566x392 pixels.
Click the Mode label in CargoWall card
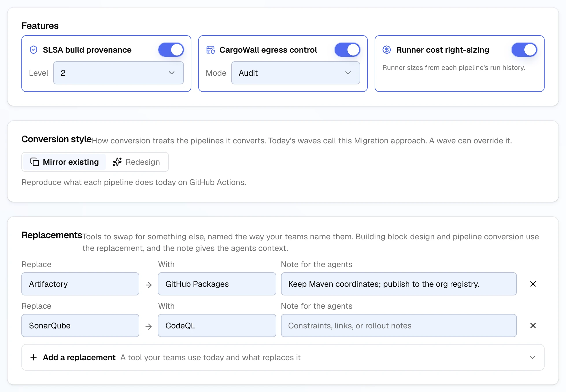click(216, 73)
